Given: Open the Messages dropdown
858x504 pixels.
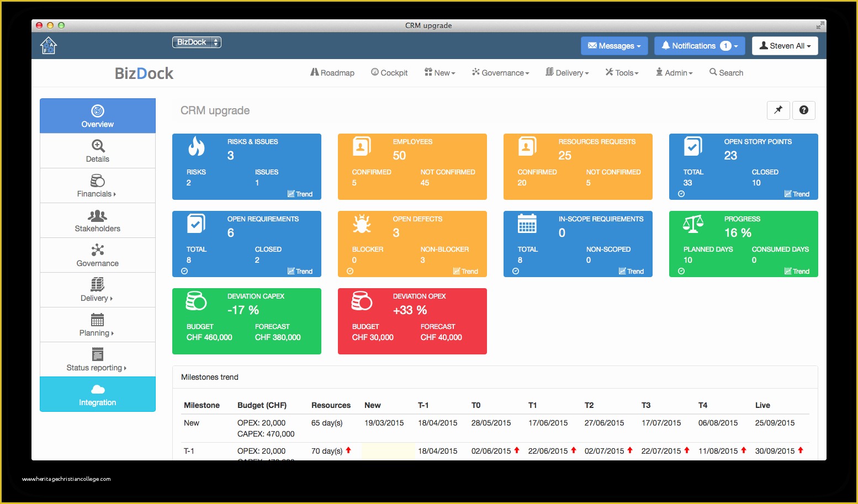Looking at the screenshot, I should tap(614, 45).
